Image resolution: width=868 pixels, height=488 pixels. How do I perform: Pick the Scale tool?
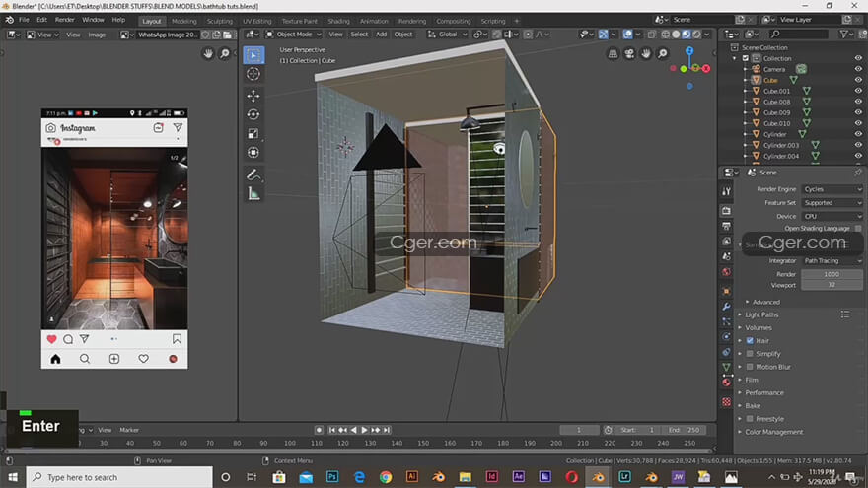point(253,133)
